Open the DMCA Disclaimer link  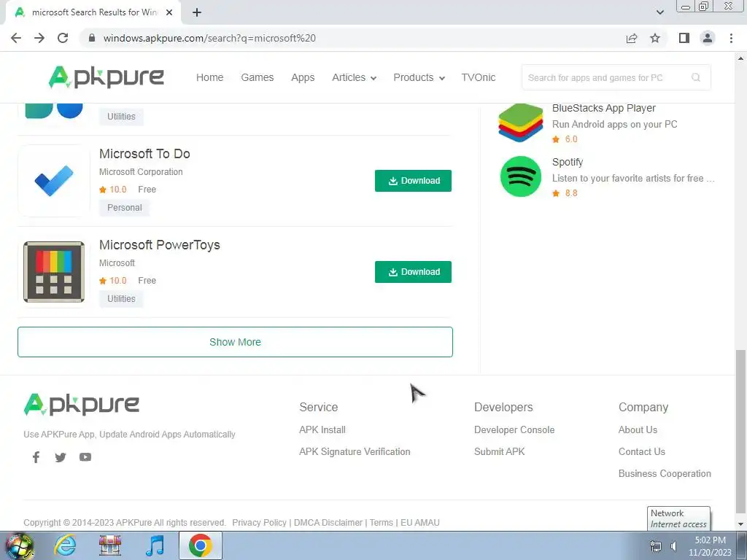pos(328,522)
